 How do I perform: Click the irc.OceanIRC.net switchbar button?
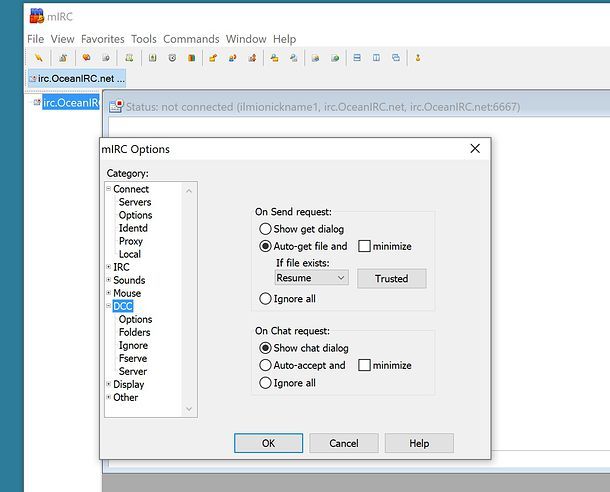pos(77,79)
